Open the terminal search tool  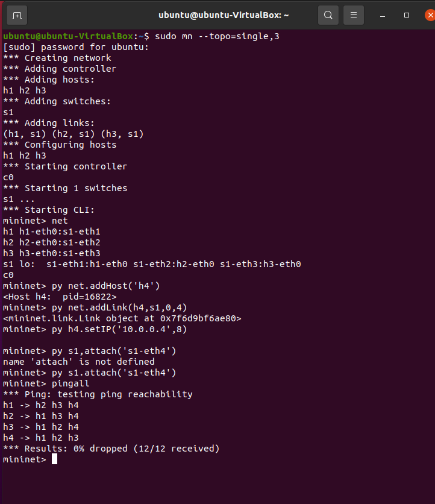(328, 15)
